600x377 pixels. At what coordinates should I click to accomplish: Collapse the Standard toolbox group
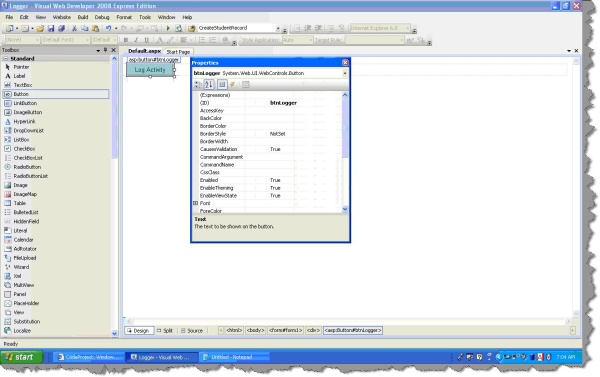6,59
